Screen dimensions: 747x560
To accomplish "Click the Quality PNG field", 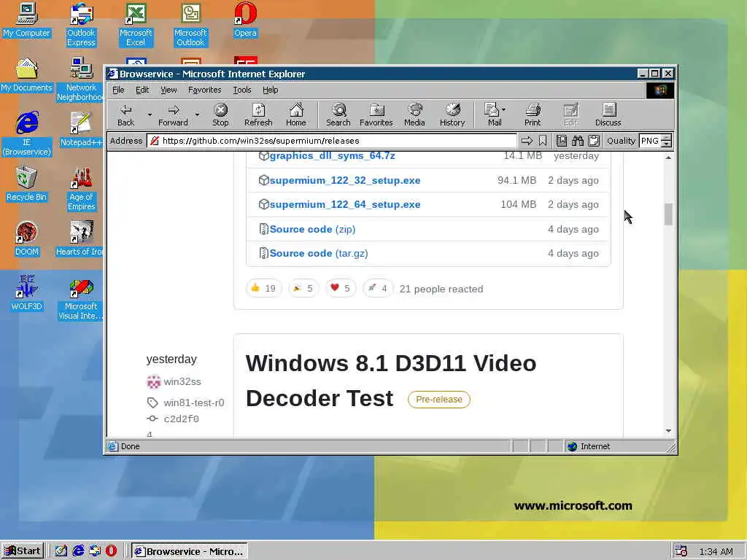I will [650, 141].
